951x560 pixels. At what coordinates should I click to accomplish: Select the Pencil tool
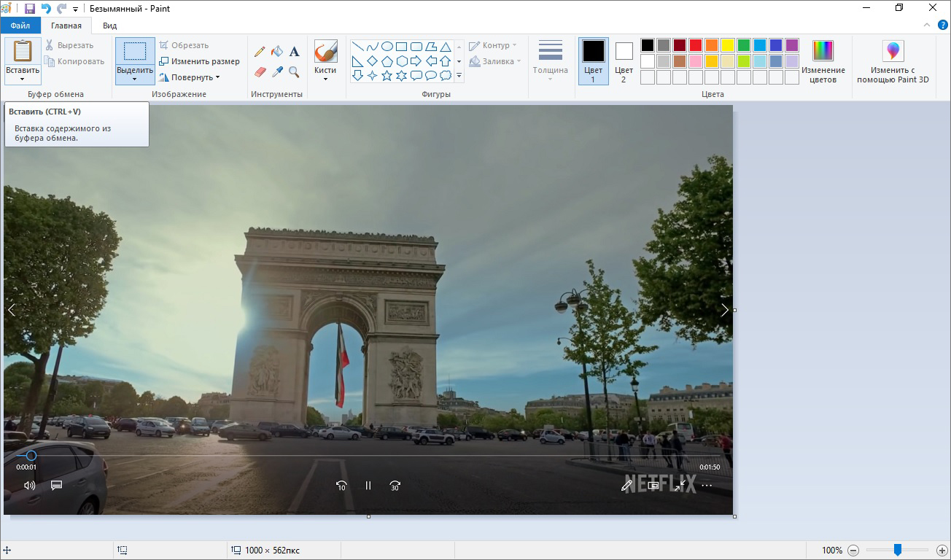pos(260,52)
